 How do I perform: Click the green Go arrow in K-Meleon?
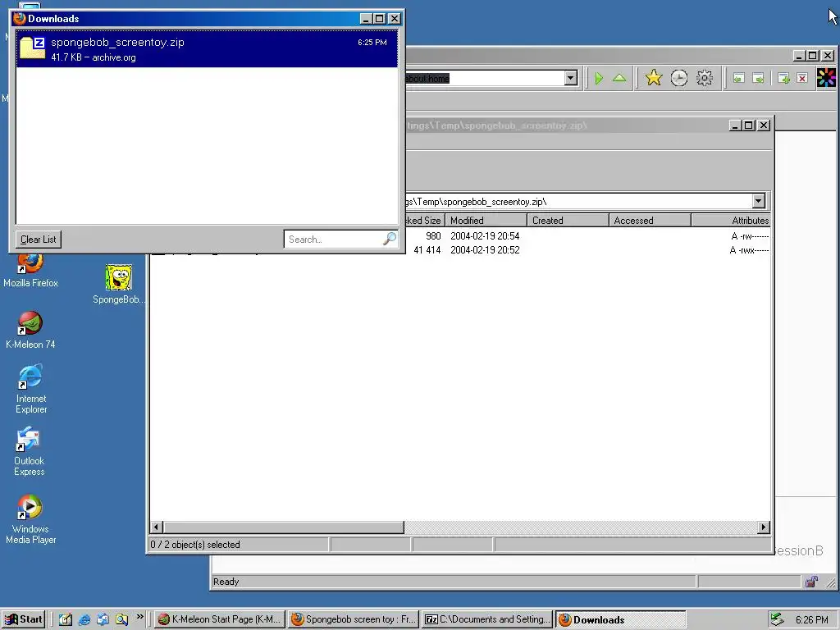pyautogui.click(x=599, y=78)
